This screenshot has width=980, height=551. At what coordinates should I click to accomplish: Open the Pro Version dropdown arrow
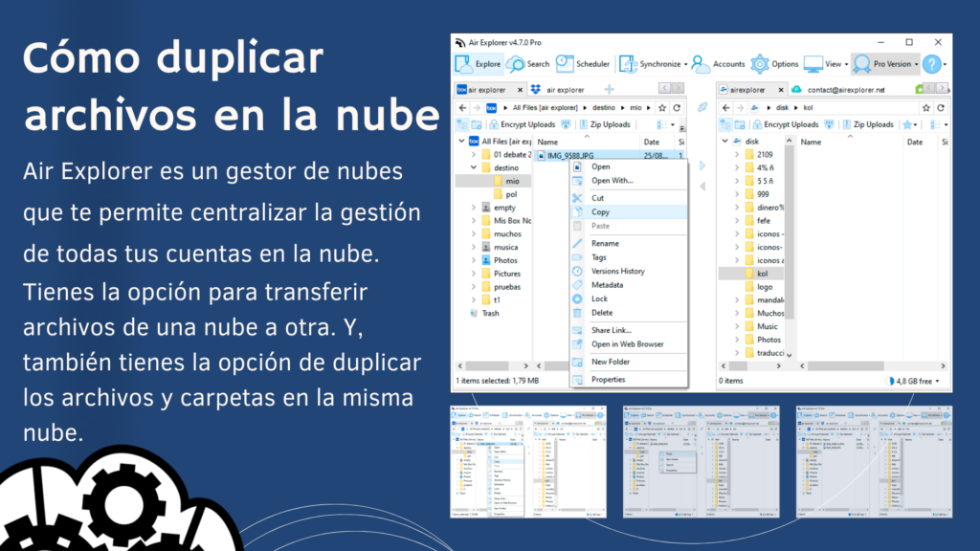pyautogui.click(x=916, y=64)
